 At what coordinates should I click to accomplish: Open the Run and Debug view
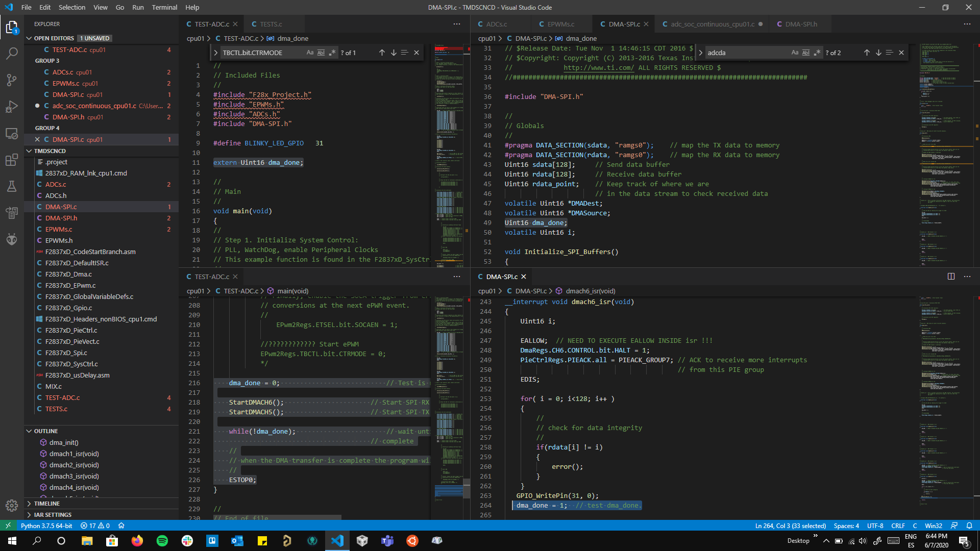[x=11, y=107]
